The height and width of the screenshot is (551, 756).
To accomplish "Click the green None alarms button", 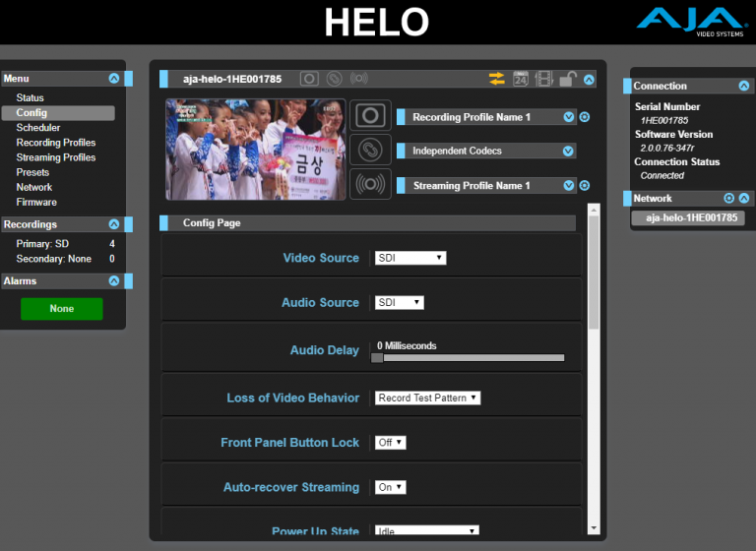I will pyautogui.click(x=62, y=309).
